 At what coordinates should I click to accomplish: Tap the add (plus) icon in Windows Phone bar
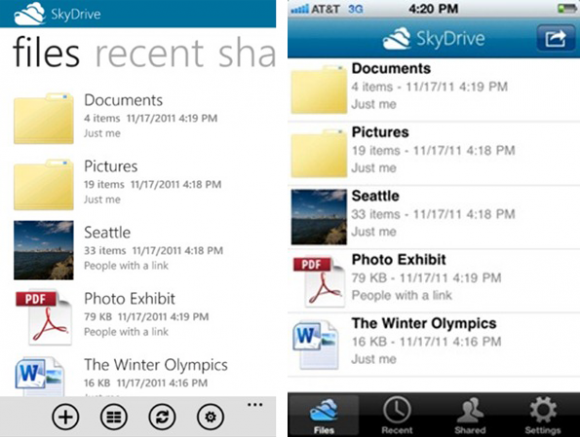point(65,417)
